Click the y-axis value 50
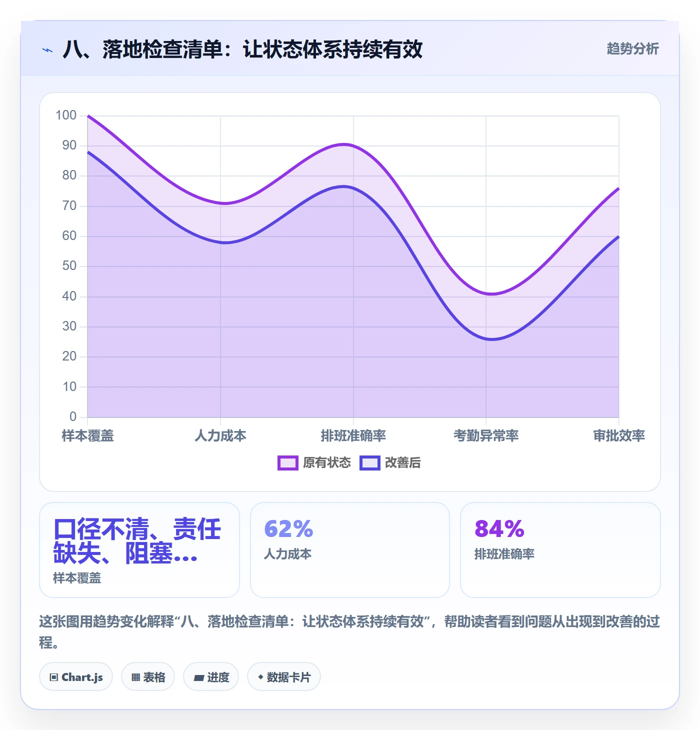Screen dimensions: 700x730 point(69,266)
